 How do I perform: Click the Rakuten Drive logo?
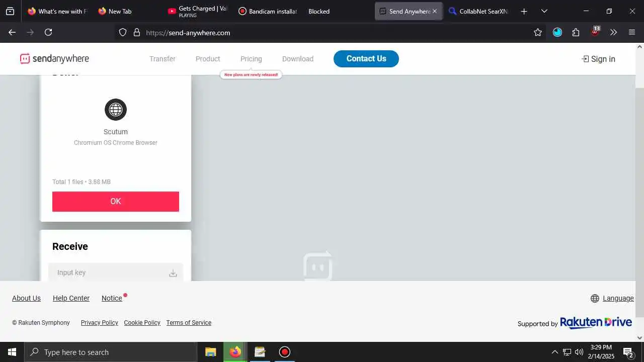click(596, 322)
